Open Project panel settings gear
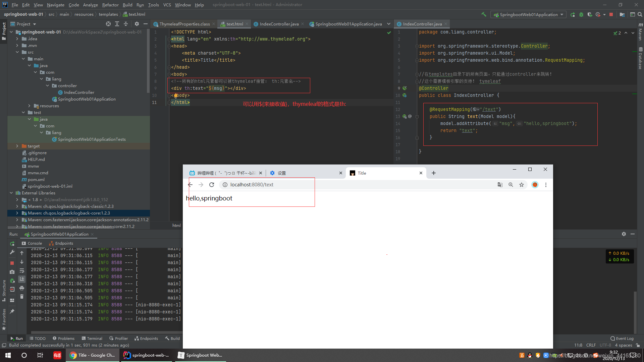644x362 pixels. tap(137, 24)
